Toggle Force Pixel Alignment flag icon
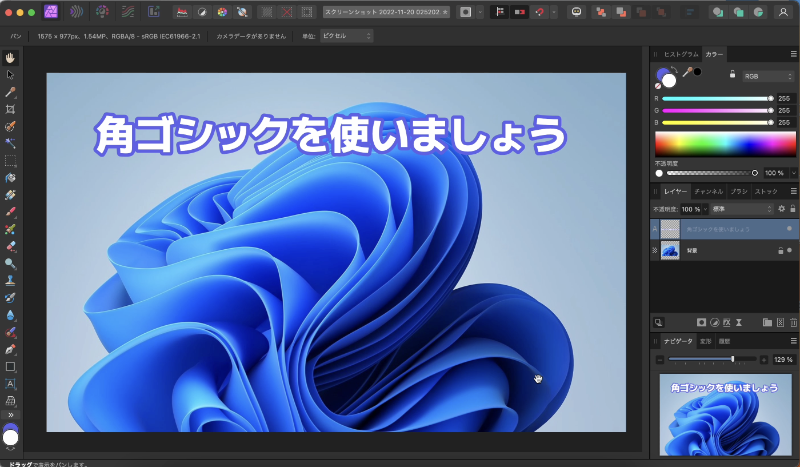800x467 pixels. pyautogui.click(x=499, y=12)
